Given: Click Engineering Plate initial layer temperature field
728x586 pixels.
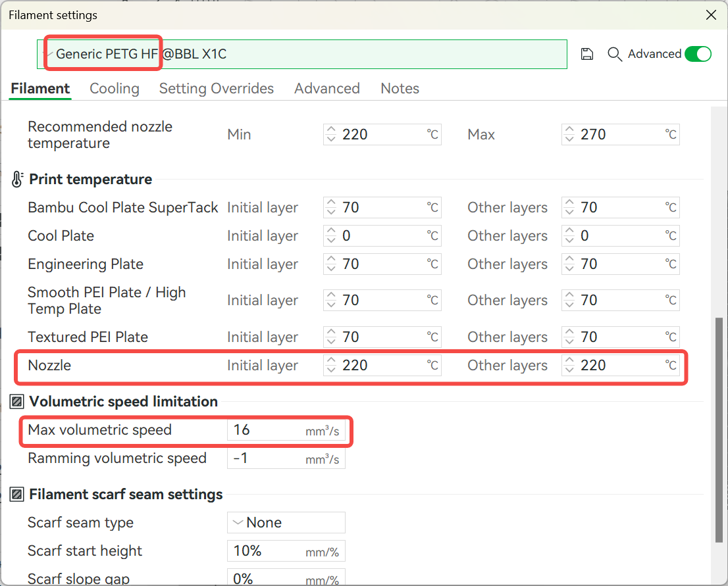Looking at the screenshot, I should 382,264.
